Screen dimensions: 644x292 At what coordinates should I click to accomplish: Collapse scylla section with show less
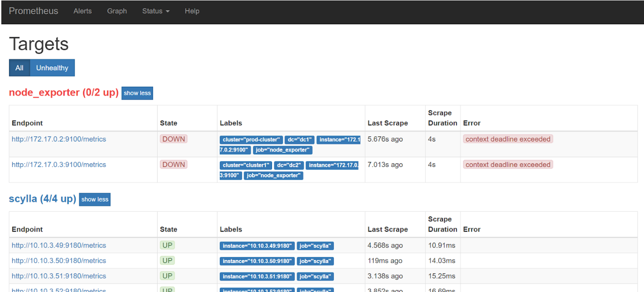[x=95, y=199]
